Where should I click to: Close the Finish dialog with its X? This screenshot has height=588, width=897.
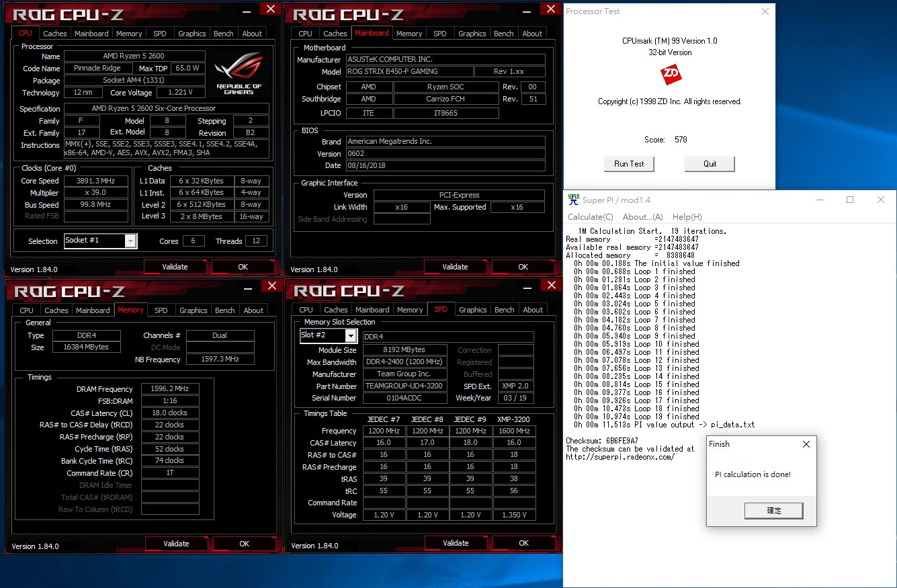point(806,444)
